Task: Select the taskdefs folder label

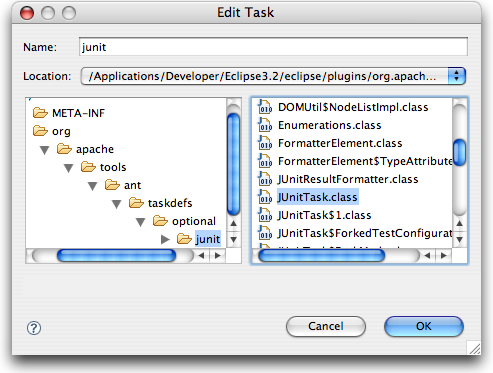Action: pyautogui.click(x=170, y=203)
